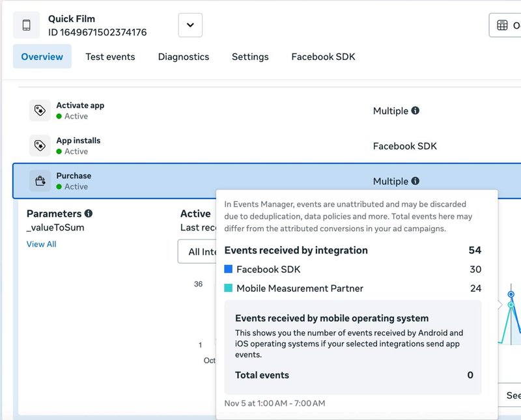Open table view using the grid icon
The image size is (521, 420).
(502, 24)
